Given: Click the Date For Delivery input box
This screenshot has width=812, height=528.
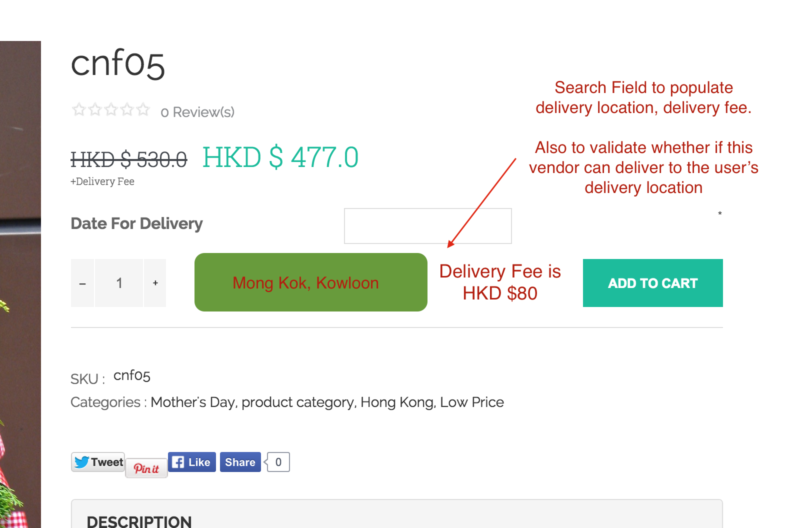Looking at the screenshot, I should point(427,226).
